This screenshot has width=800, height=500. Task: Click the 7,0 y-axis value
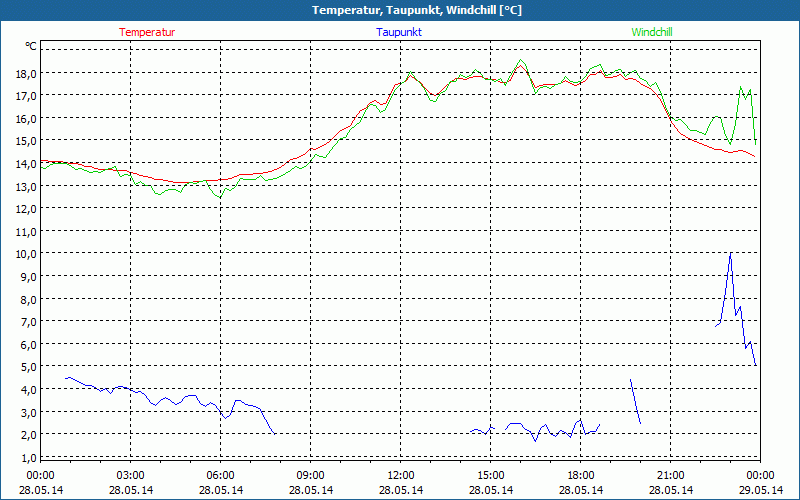point(28,322)
